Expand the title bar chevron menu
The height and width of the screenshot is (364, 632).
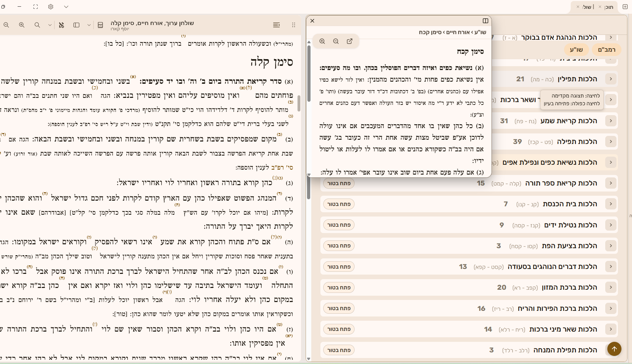pos(66,7)
